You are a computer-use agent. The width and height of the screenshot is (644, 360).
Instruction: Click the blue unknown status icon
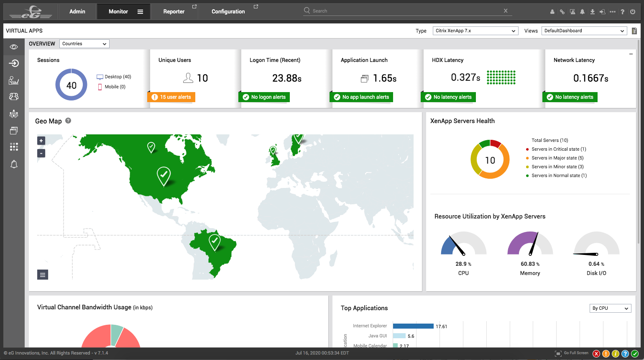(x=625, y=354)
